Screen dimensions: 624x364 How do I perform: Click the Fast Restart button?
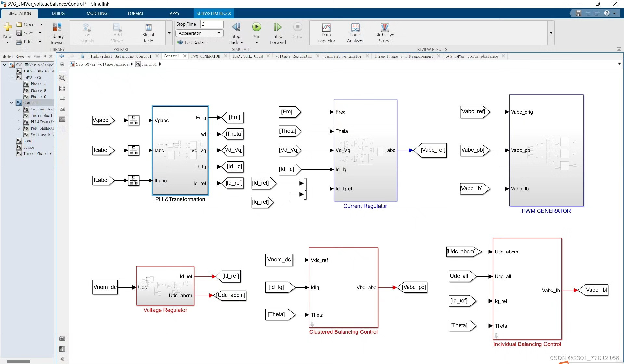pyautogui.click(x=192, y=42)
